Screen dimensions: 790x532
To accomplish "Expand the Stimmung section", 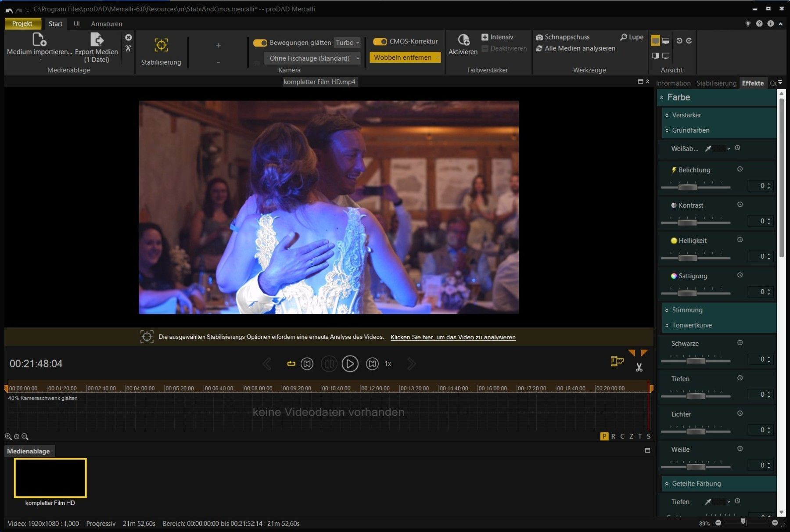I will (x=687, y=310).
